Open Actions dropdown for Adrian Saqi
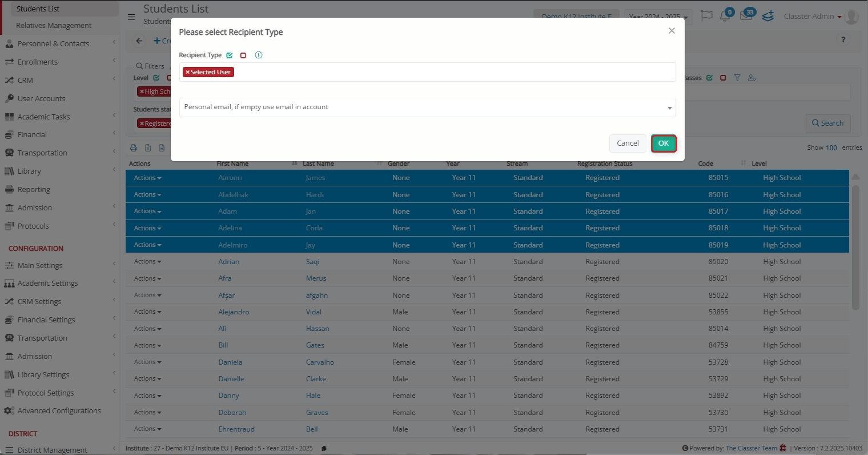868x455 pixels. click(147, 262)
